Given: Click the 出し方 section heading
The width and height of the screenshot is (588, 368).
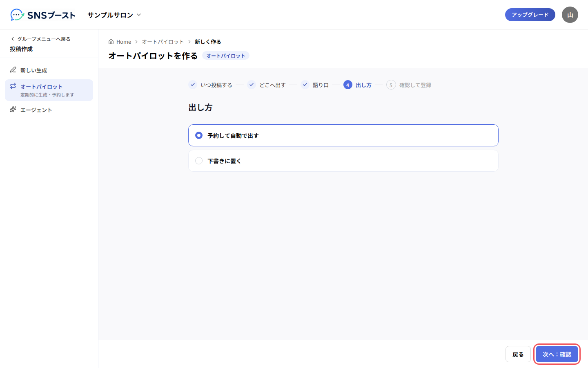Looking at the screenshot, I should pyautogui.click(x=200, y=108).
